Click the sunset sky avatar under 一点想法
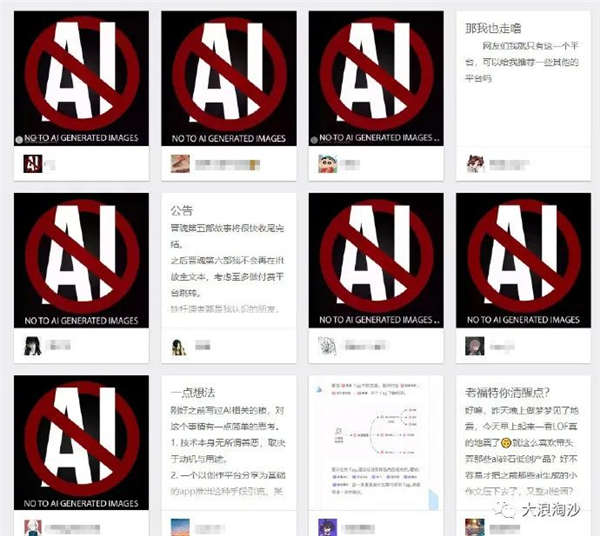 pyautogui.click(x=180, y=528)
